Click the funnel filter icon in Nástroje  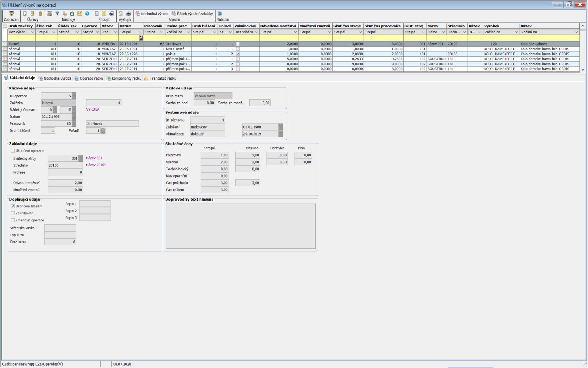57,14
